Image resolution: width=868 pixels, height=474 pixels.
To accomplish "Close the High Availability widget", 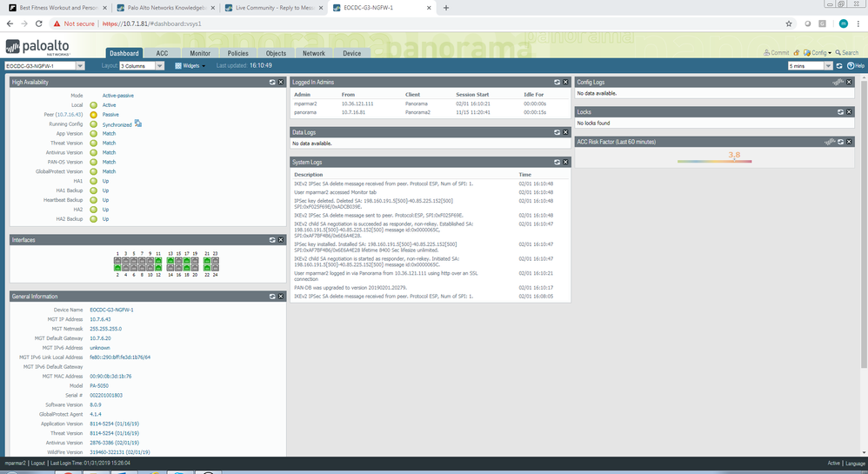I will click(x=281, y=82).
